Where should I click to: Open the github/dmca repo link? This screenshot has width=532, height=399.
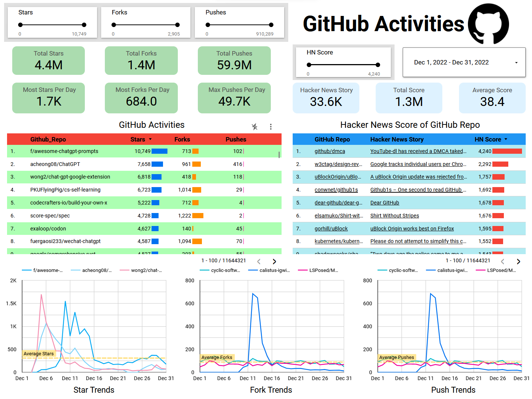[330, 151]
